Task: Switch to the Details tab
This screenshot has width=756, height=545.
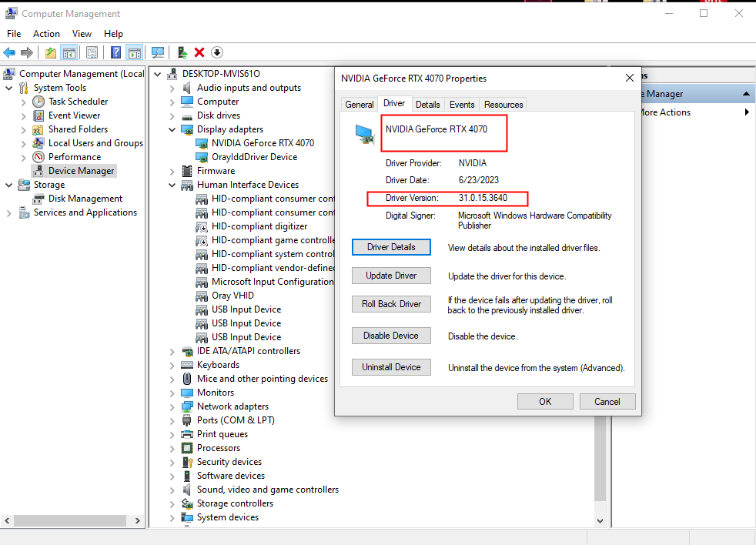Action: pos(428,104)
